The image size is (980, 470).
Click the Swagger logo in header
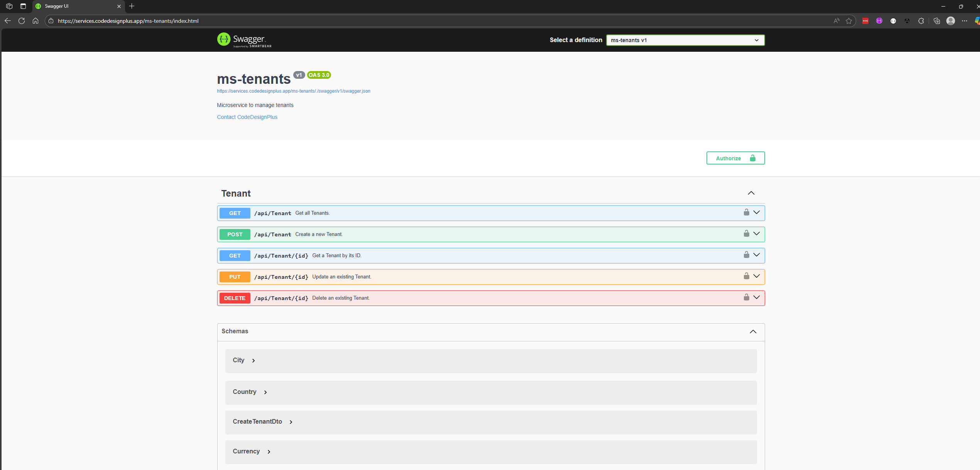point(244,40)
